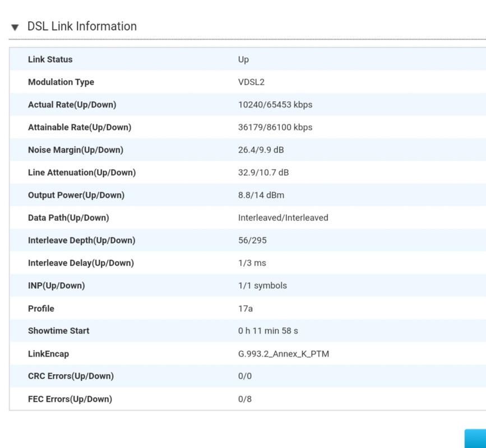The width and height of the screenshot is (486, 448).
Task: Select the INP(Up/Down) label
Action: pyautogui.click(x=57, y=286)
